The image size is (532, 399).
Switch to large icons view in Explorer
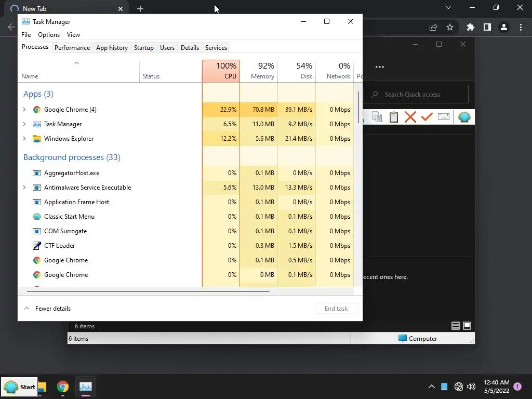point(467,326)
